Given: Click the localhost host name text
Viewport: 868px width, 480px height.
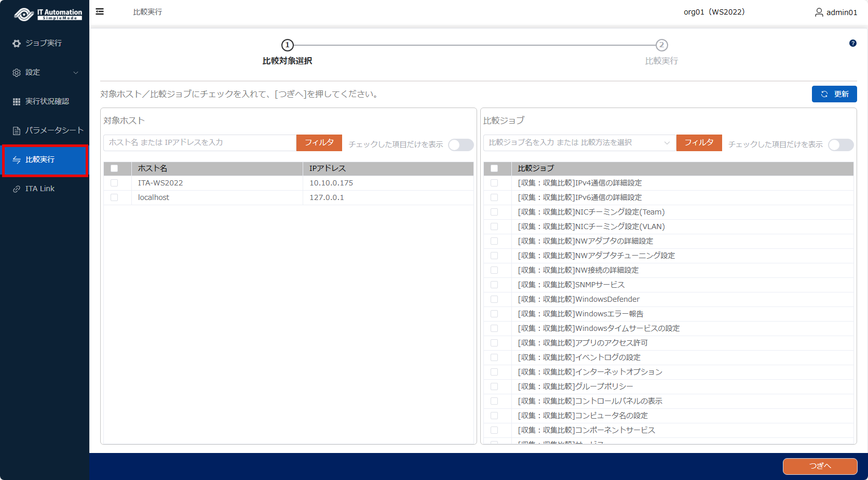Looking at the screenshot, I should [154, 197].
